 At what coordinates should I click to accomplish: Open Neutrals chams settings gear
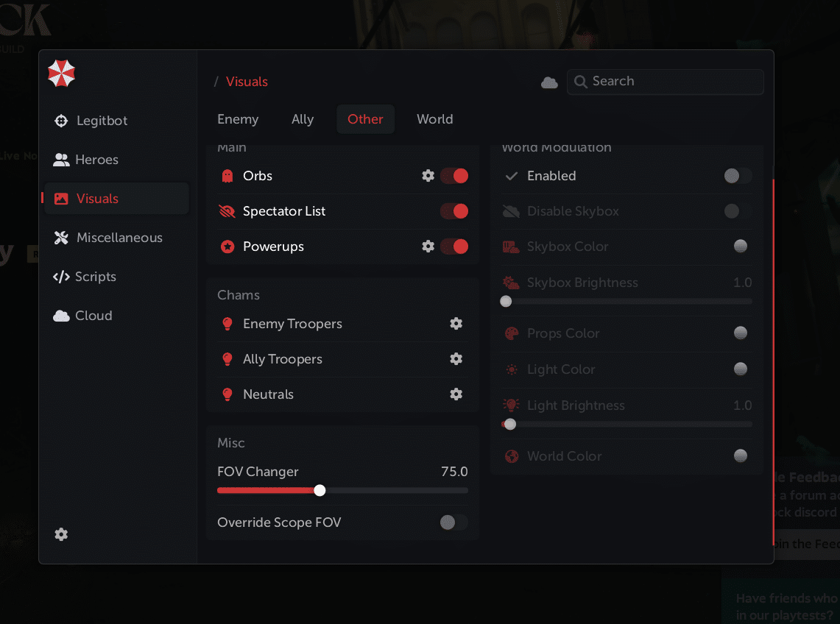456,394
